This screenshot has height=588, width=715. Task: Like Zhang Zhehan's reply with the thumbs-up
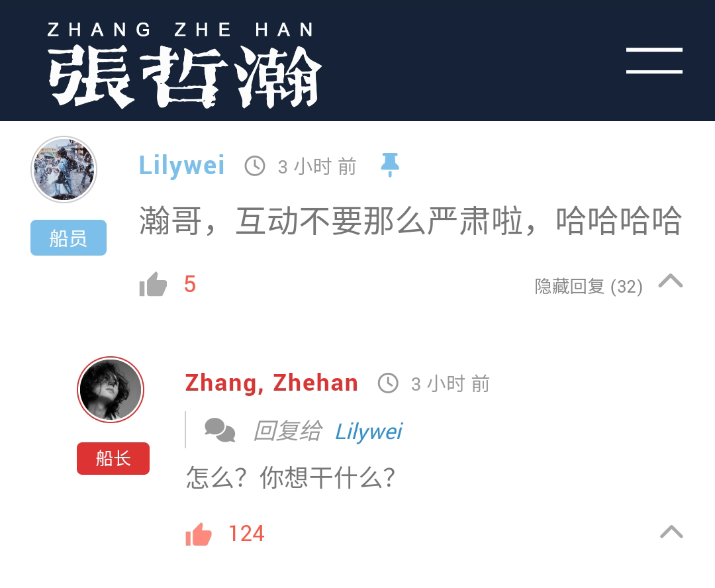(x=199, y=534)
